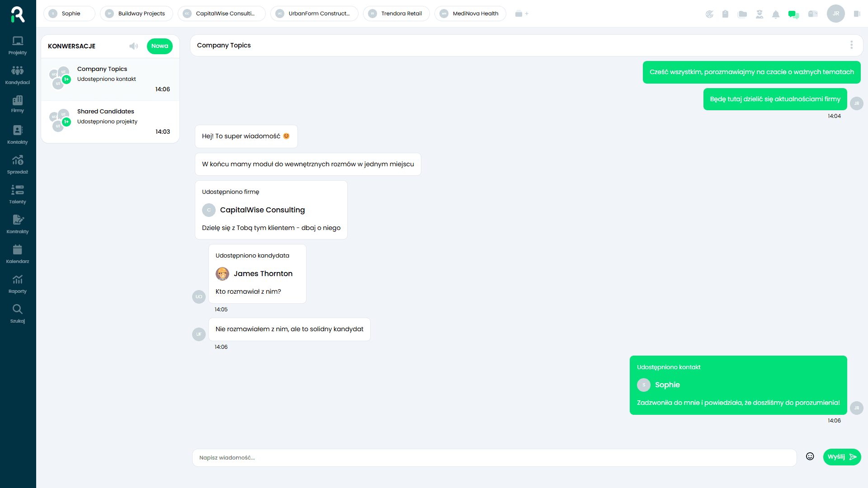Open the Firmy module
Viewport: 868px width, 488px height.
click(x=18, y=104)
